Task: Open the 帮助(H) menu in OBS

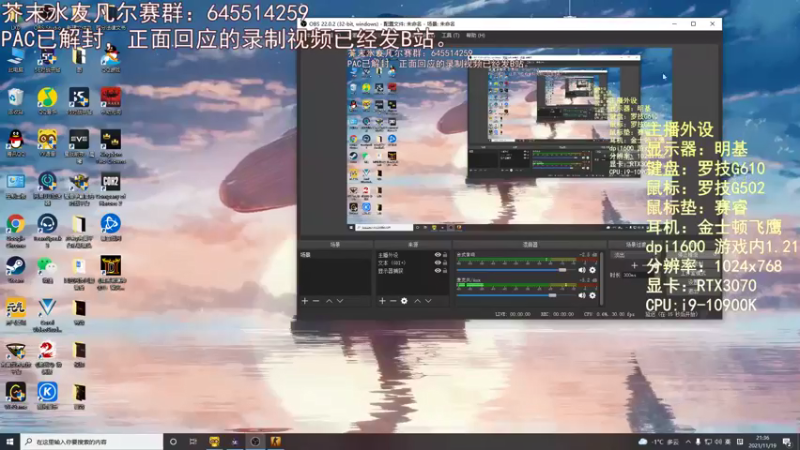Action: 475,35
